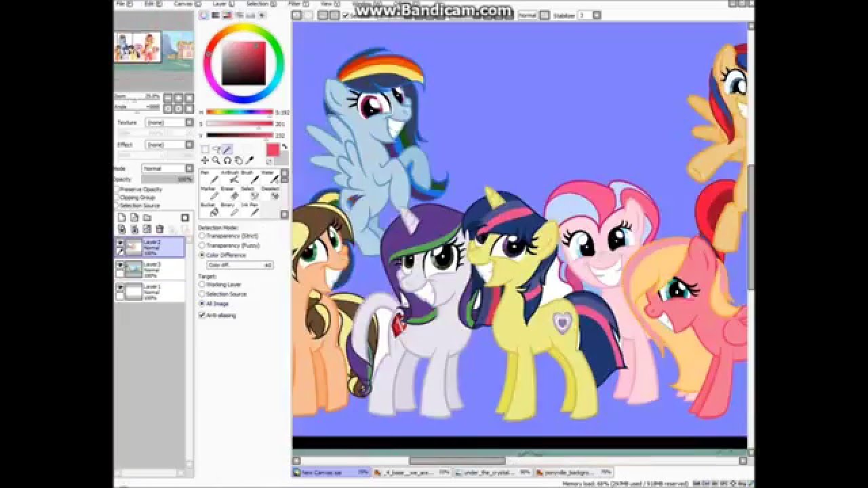Switch to New Canvas.sai tab

[332, 472]
